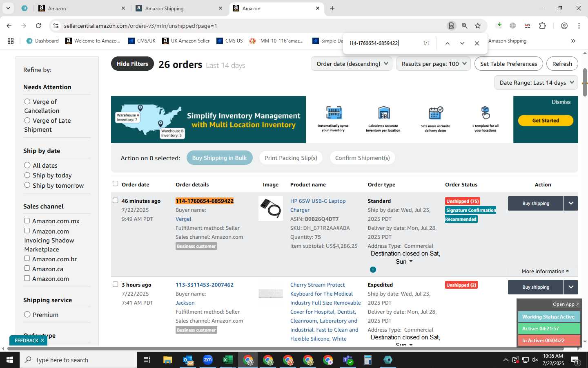Select the Verge of Cancellation radio button

click(27, 101)
